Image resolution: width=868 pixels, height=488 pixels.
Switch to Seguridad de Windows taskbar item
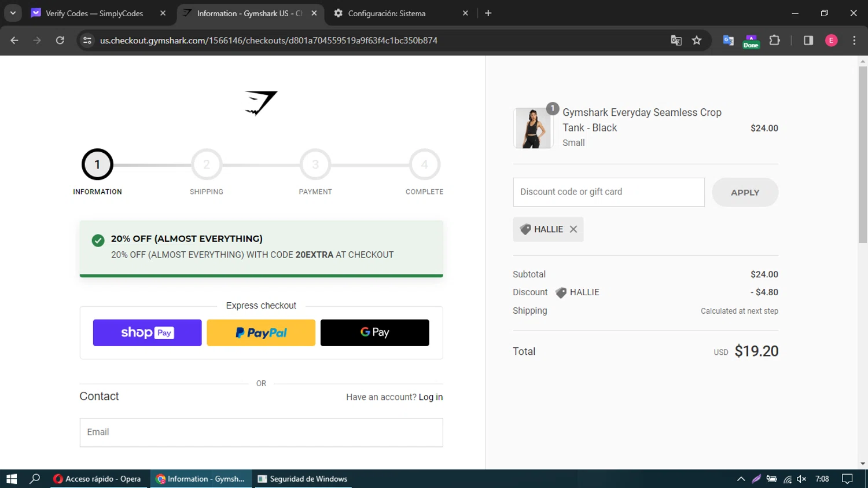point(303,479)
